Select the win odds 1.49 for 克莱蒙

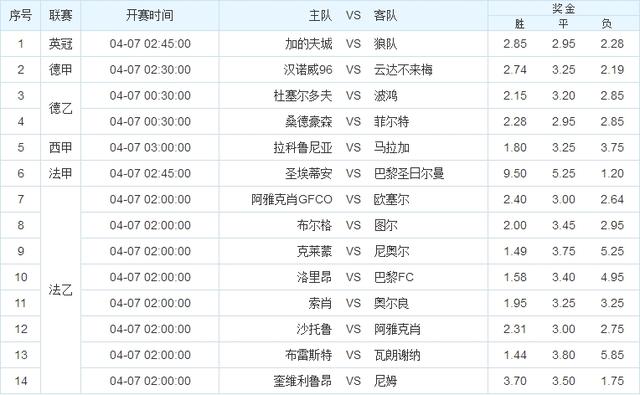point(515,251)
